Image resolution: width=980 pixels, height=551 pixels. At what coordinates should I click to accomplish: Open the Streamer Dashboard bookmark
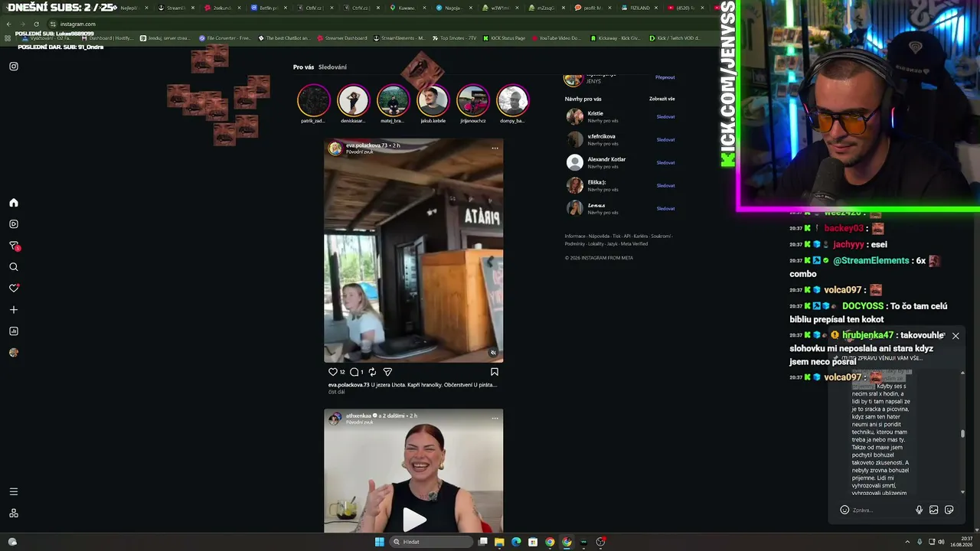(341, 38)
